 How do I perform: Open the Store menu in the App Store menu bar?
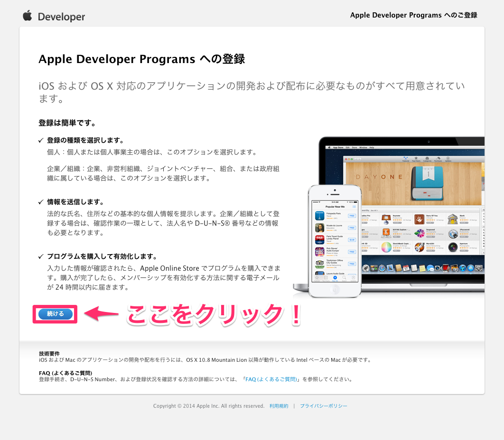(355, 147)
